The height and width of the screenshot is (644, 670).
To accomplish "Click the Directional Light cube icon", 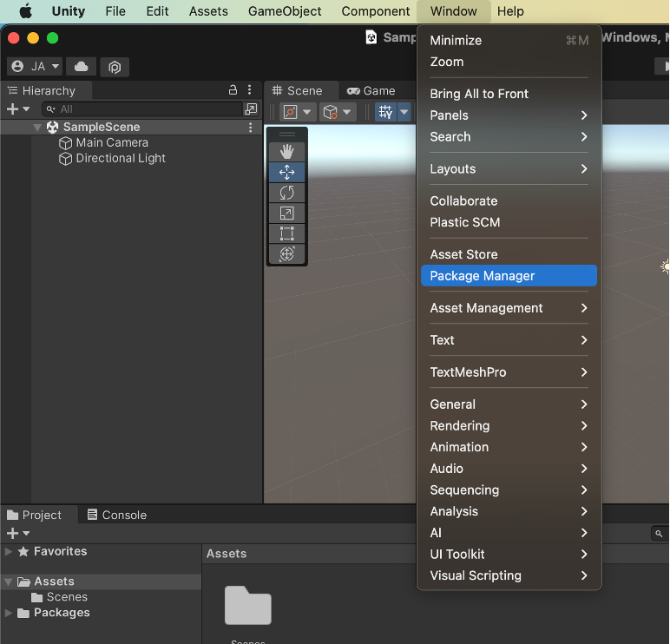I will (65, 159).
